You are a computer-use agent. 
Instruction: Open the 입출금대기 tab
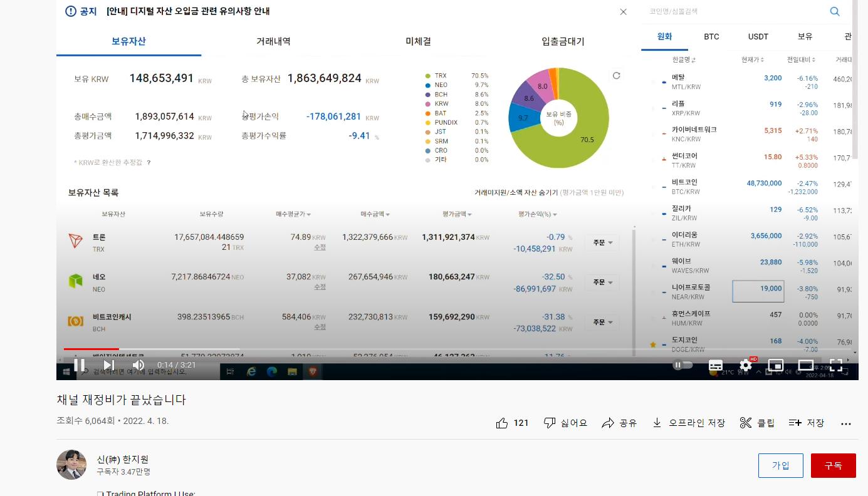[563, 41]
